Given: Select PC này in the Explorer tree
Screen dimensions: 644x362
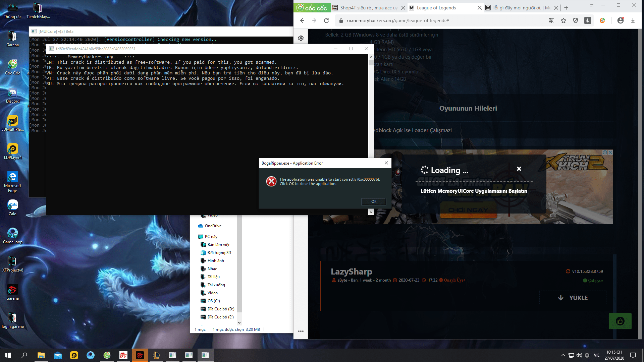Looking at the screenshot, I should coord(208,237).
